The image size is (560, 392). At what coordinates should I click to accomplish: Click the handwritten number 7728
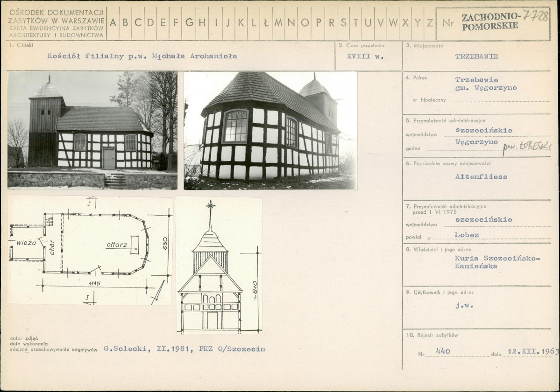[536, 15]
